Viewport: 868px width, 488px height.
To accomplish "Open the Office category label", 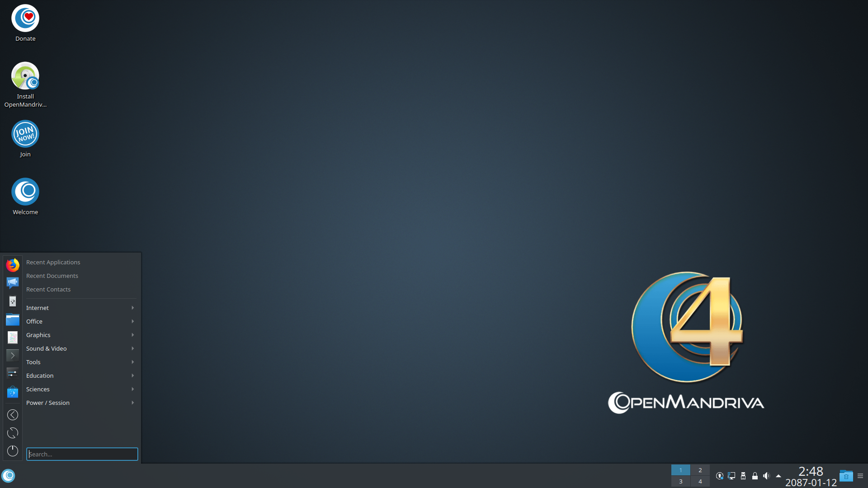I will [34, 321].
